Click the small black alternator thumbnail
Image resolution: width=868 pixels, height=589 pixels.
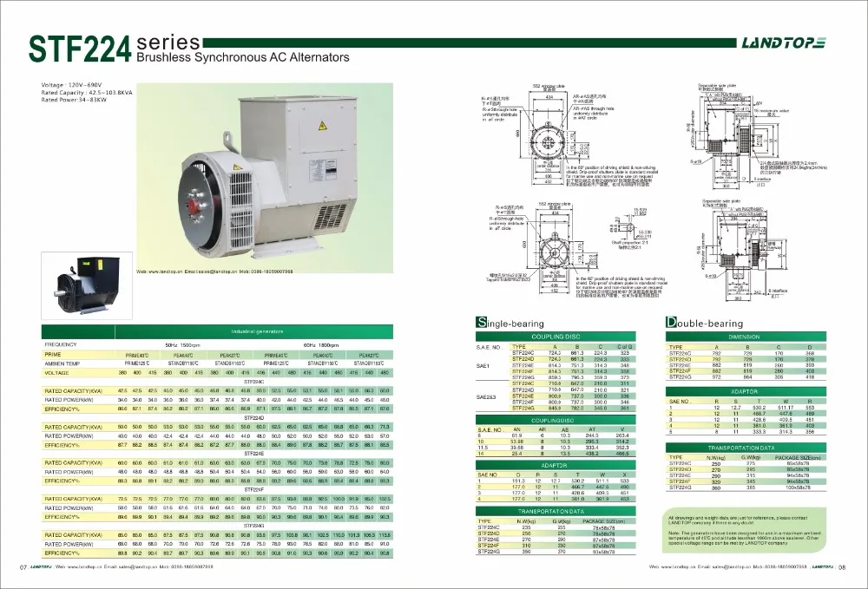(87, 286)
